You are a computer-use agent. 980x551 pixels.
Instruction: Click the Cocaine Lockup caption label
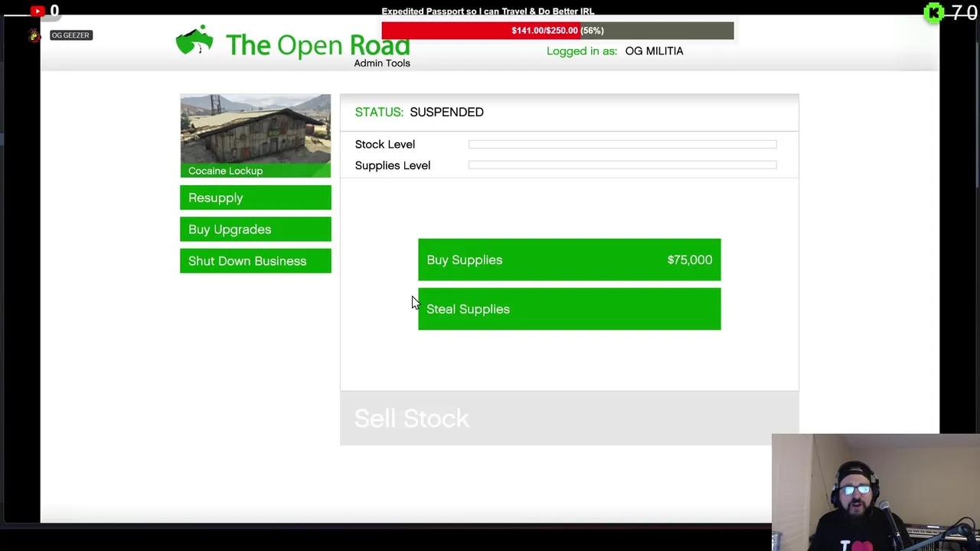click(225, 171)
